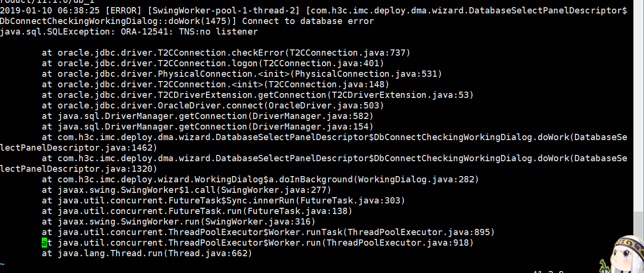Click the SwingWorker$1.call stack frame
This screenshot has width=644, height=273.
187,190
